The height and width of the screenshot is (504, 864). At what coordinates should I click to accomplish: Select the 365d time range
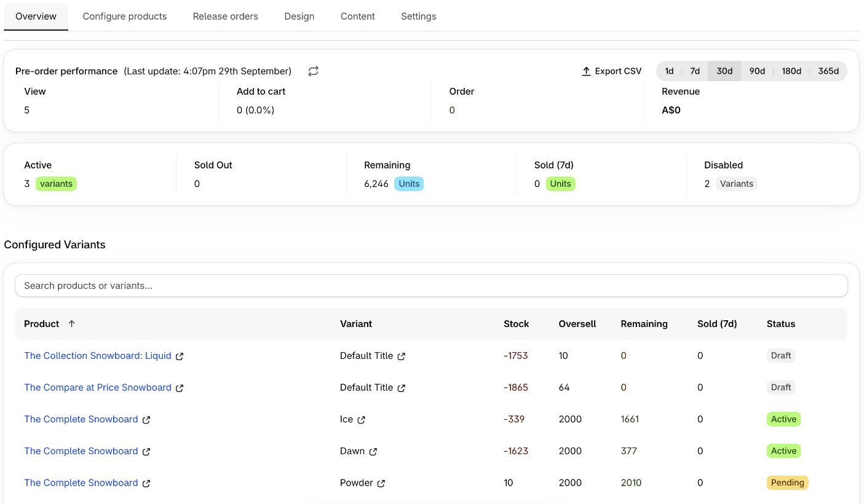pyautogui.click(x=828, y=71)
